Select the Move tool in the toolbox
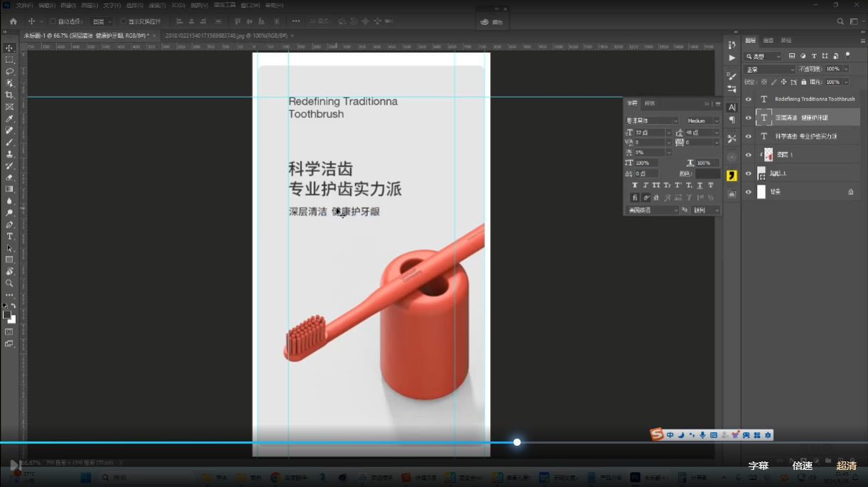Screen dimensions: 868x487 tap(9, 48)
